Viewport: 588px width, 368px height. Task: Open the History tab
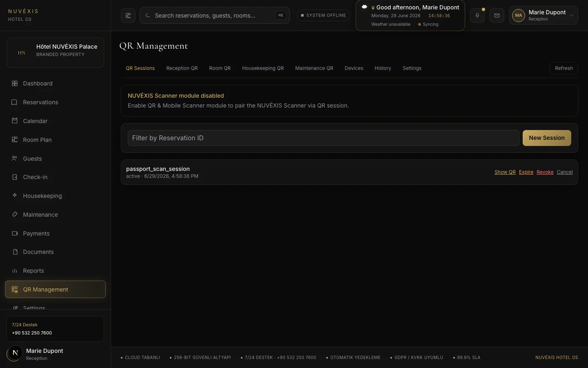coord(383,68)
